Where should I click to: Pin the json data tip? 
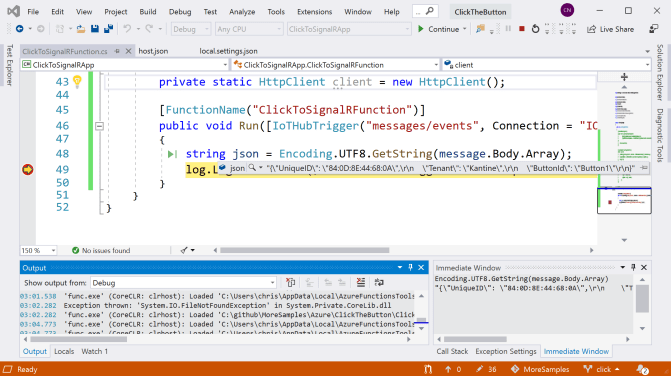tap(643, 168)
